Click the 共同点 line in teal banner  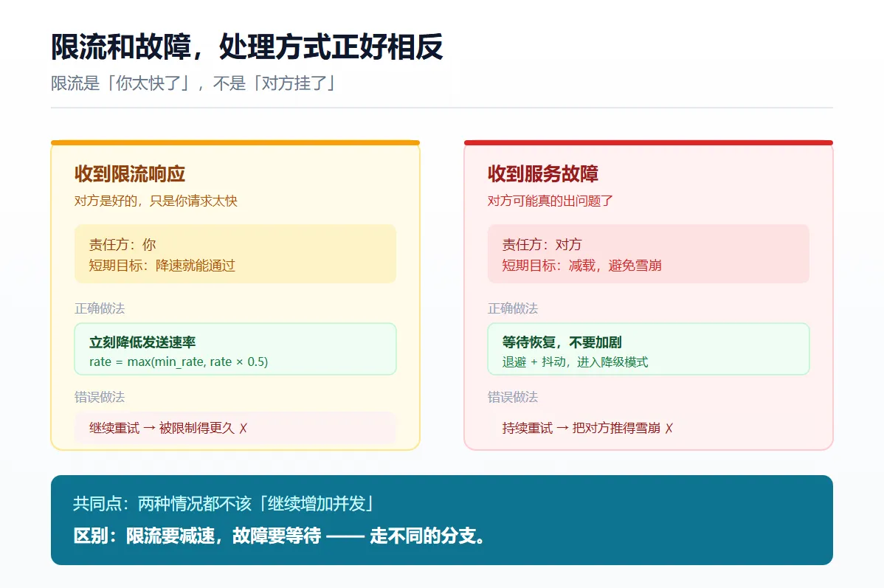[x=224, y=503]
